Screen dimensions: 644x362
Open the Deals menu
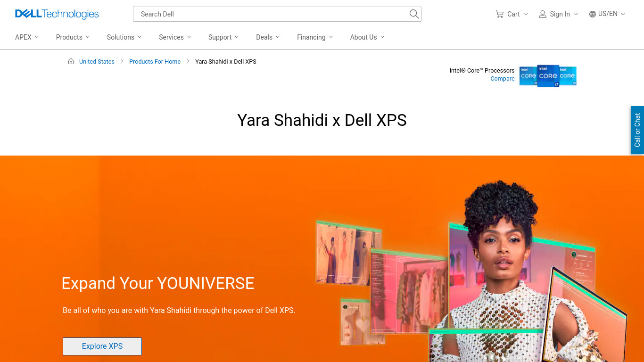click(x=268, y=37)
